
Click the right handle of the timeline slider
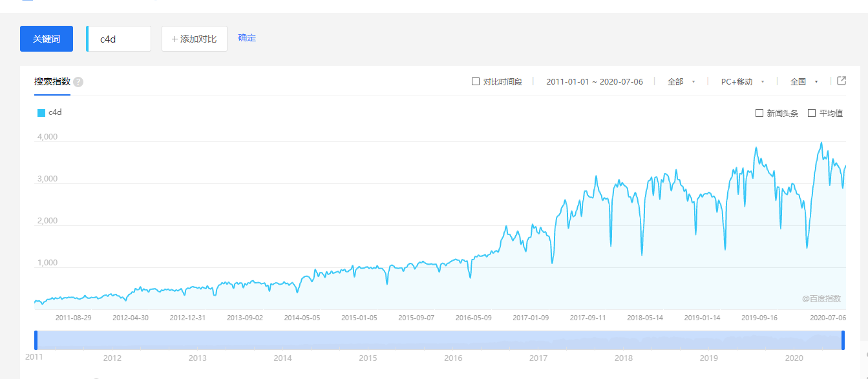[843, 340]
